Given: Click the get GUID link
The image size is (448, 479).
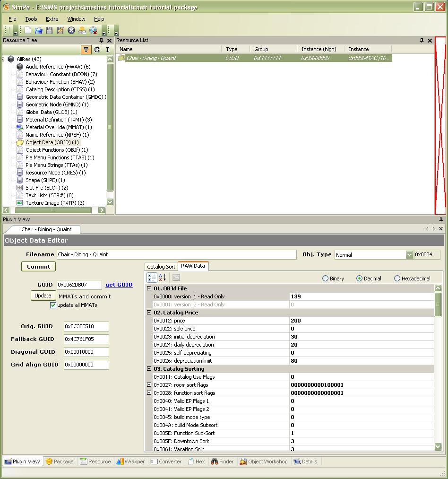Looking at the screenshot, I should pyautogui.click(x=119, y=284).
